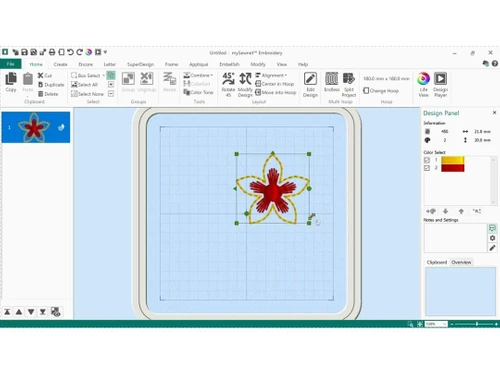Click the Copy icon in Clipboard group
Screen dimensions: 500x375
(11, 79)
